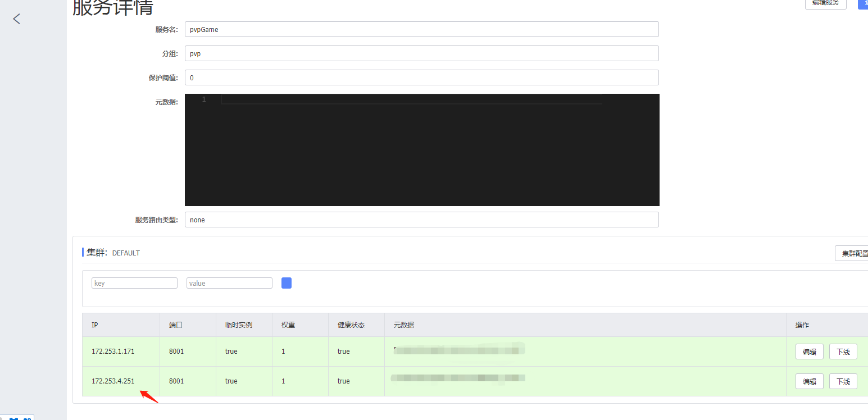868x420 pixels.
Task: Click the 端口 column header
Action: (176, 325)
